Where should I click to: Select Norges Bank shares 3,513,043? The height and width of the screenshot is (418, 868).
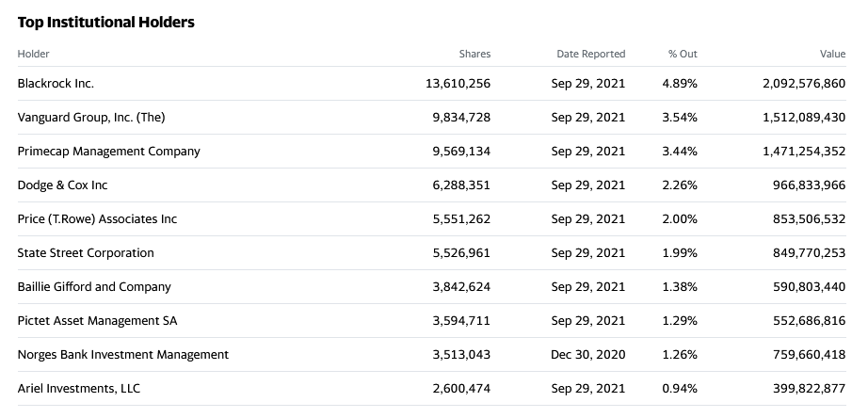(x=461, y=354)
